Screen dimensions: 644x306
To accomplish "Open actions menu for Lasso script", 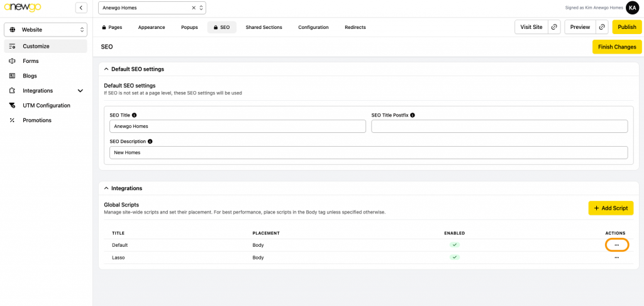I will coord(616,258).
